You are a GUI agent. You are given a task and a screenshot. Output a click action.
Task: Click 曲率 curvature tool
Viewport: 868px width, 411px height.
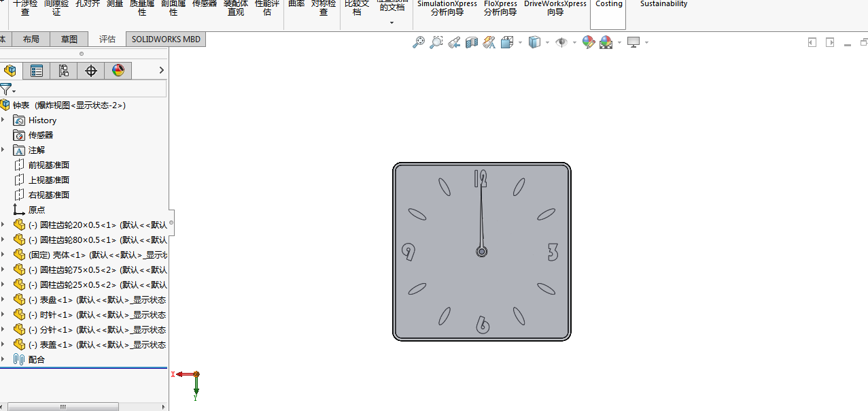[296, 4]
